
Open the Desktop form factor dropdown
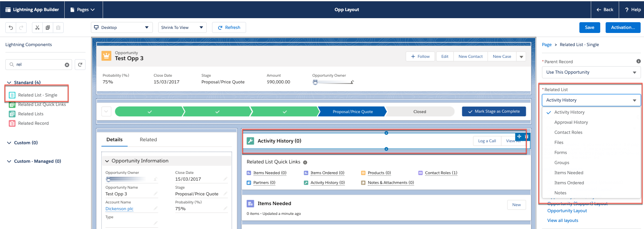click(122, 28)
